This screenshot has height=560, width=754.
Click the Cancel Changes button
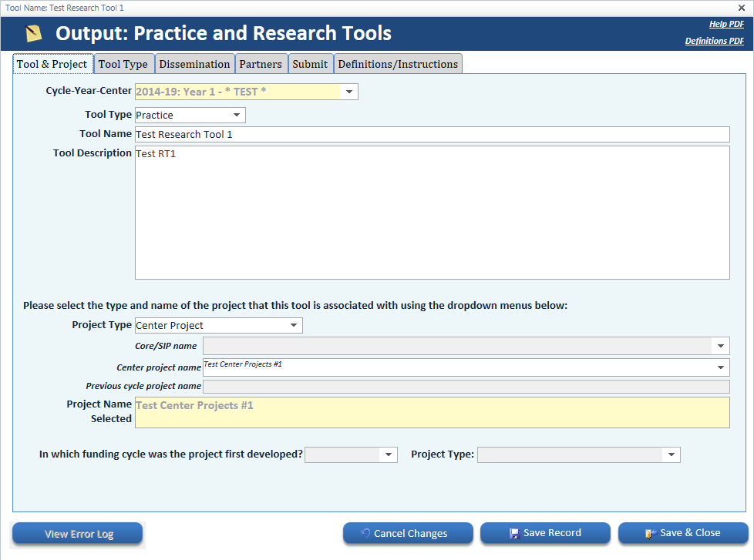pyautogui.click(x=408, y=533)
